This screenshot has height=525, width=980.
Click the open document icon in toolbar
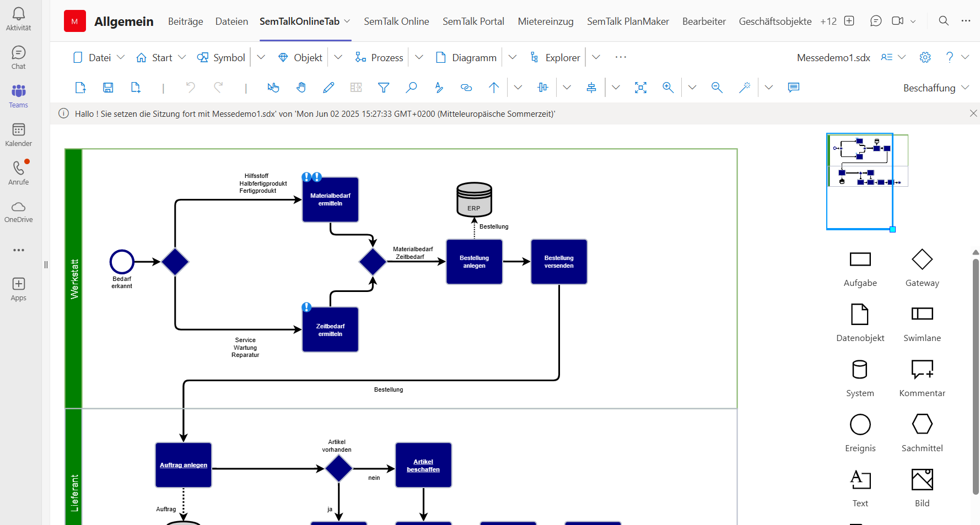click(x=80, y=87)
